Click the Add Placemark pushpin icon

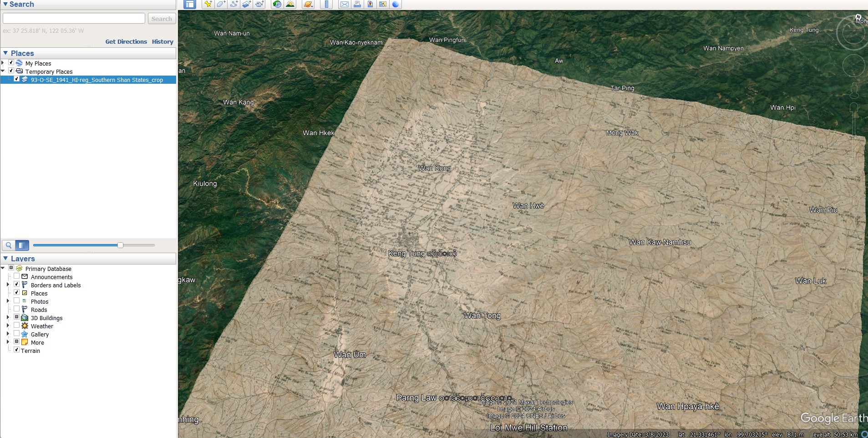point(208,5)
